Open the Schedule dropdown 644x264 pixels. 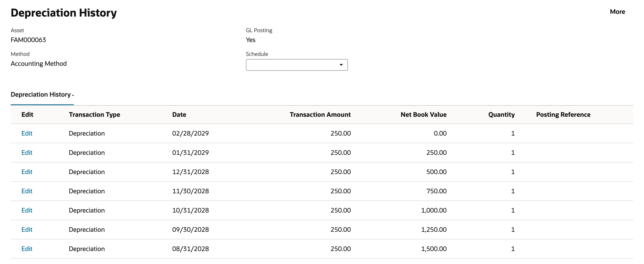click(297, 65)
